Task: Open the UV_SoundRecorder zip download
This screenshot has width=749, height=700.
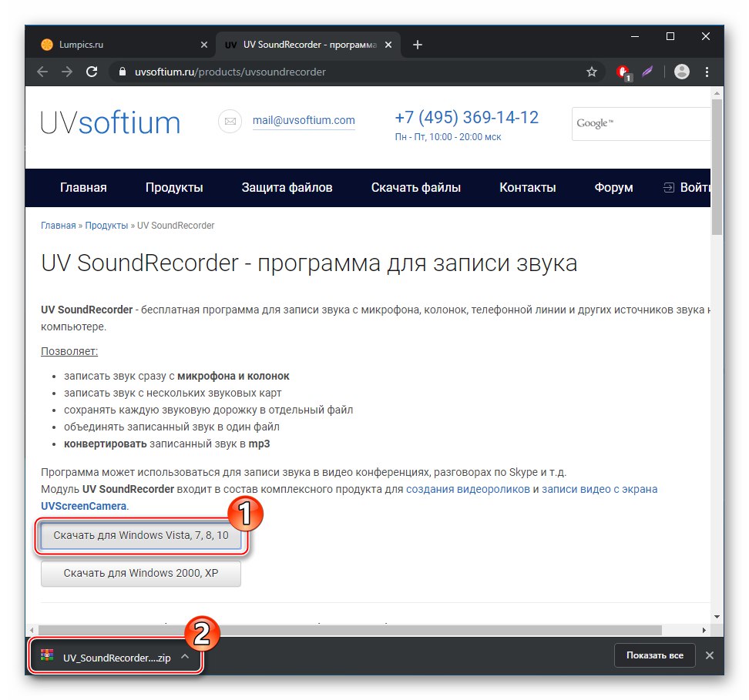Action: coord(116,658)
